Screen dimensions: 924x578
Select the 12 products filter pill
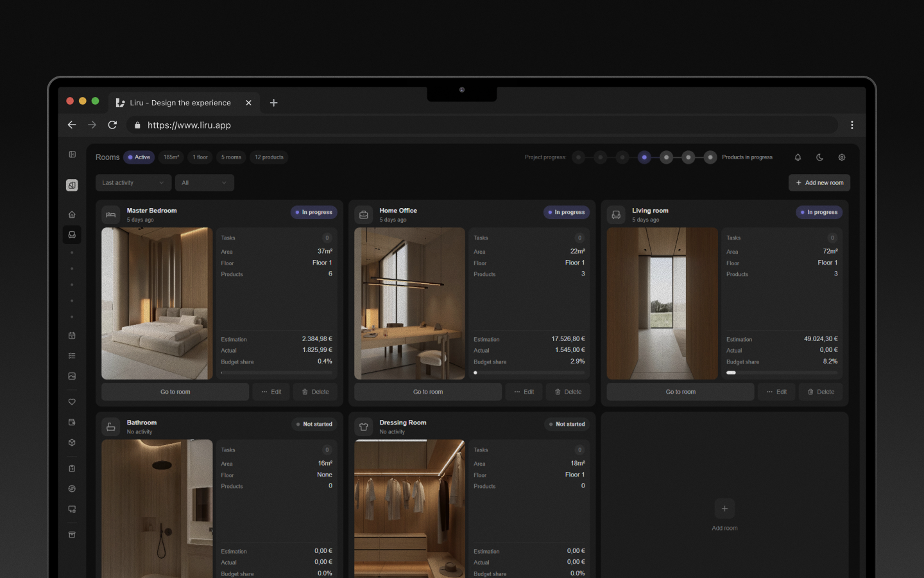(269, 157)
